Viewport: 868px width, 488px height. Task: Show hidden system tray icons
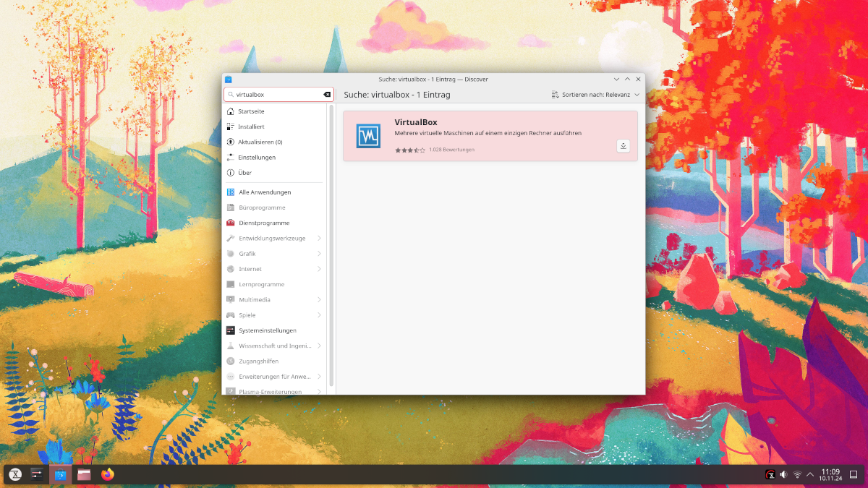click(x=809, y=474)
